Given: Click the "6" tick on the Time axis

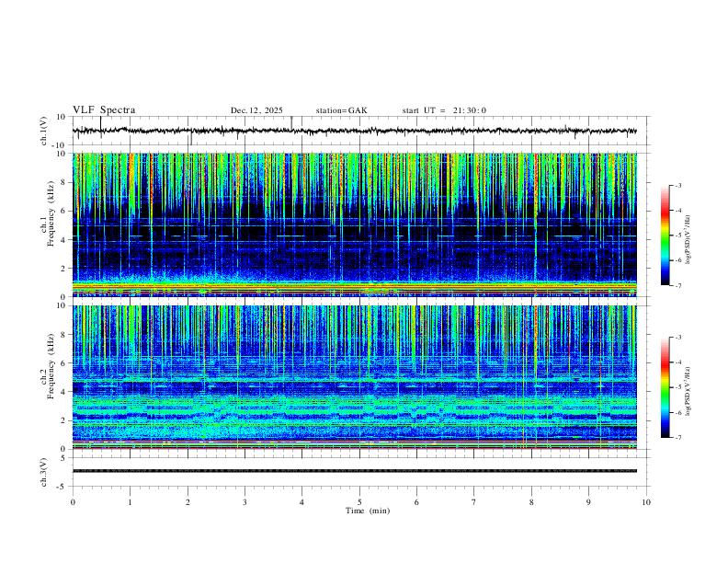Looking at the screenshot, I should tap(417, 502).
